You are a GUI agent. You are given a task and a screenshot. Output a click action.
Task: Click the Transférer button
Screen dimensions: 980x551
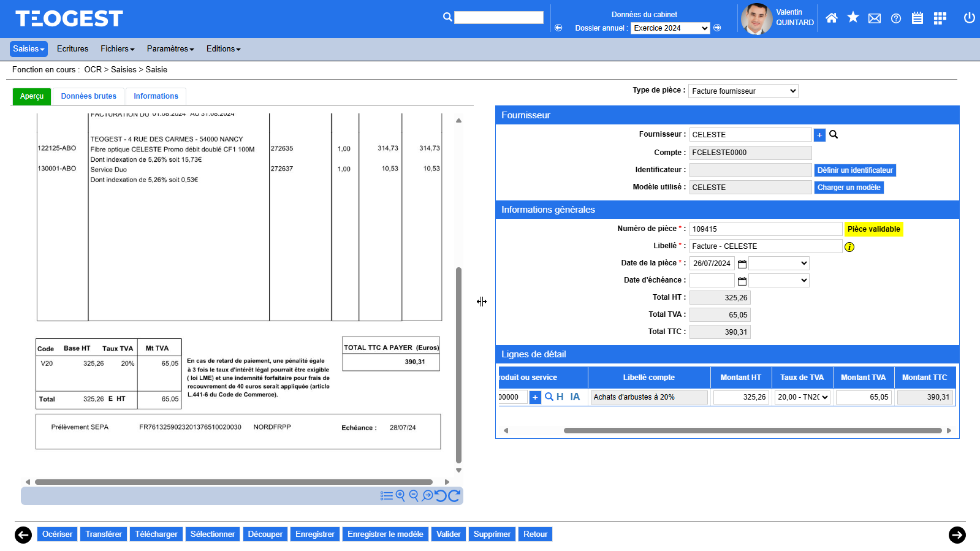[x=104, y=534]
